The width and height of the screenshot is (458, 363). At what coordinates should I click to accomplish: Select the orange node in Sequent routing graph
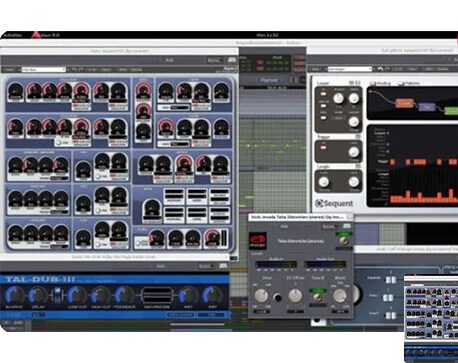pos(404,103)
